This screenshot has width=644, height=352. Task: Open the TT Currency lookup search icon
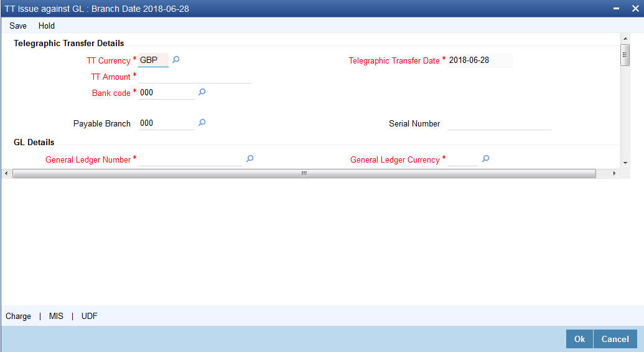[176, 60]
